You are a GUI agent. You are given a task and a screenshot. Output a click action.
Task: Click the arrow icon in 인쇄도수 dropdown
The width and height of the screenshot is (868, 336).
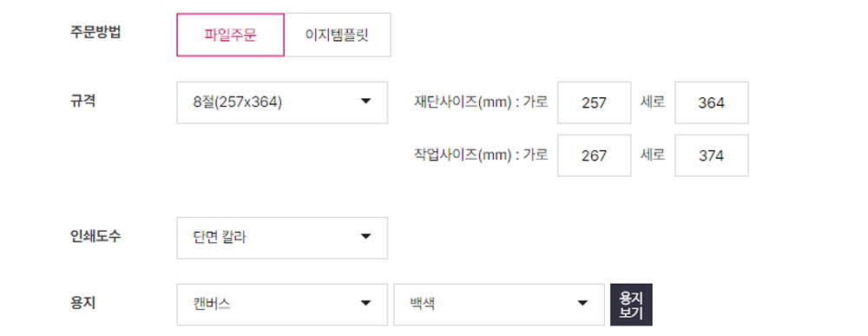[365, 237]
